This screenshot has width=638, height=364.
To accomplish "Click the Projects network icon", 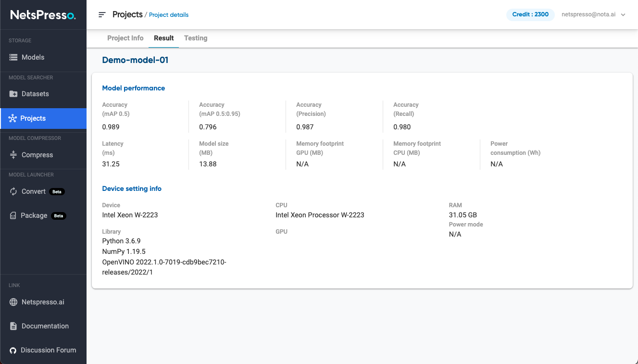I will [x=13, y=118].
